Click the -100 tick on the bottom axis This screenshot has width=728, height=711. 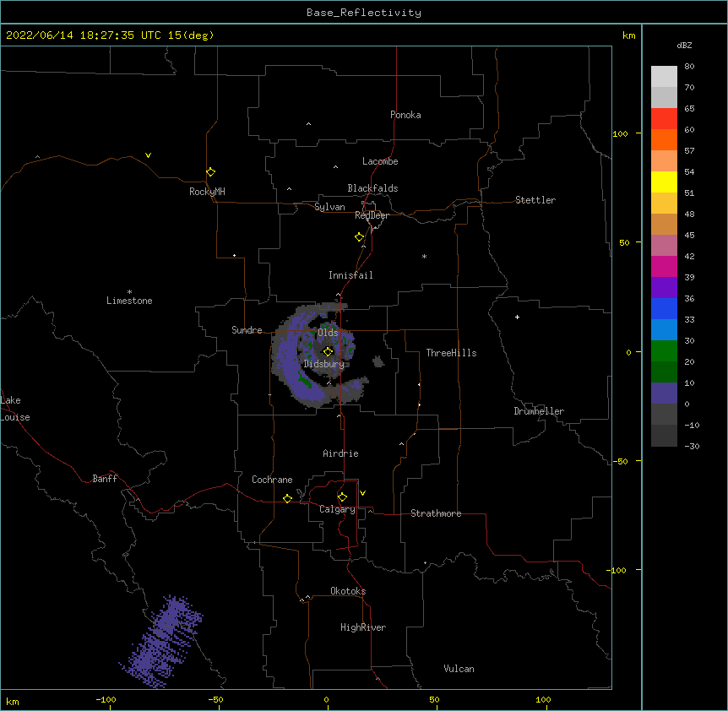(106, 699)
